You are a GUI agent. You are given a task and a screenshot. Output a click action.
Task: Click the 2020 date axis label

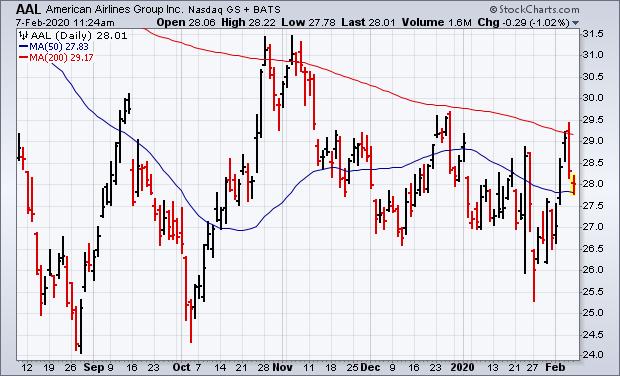coord(463,367)
